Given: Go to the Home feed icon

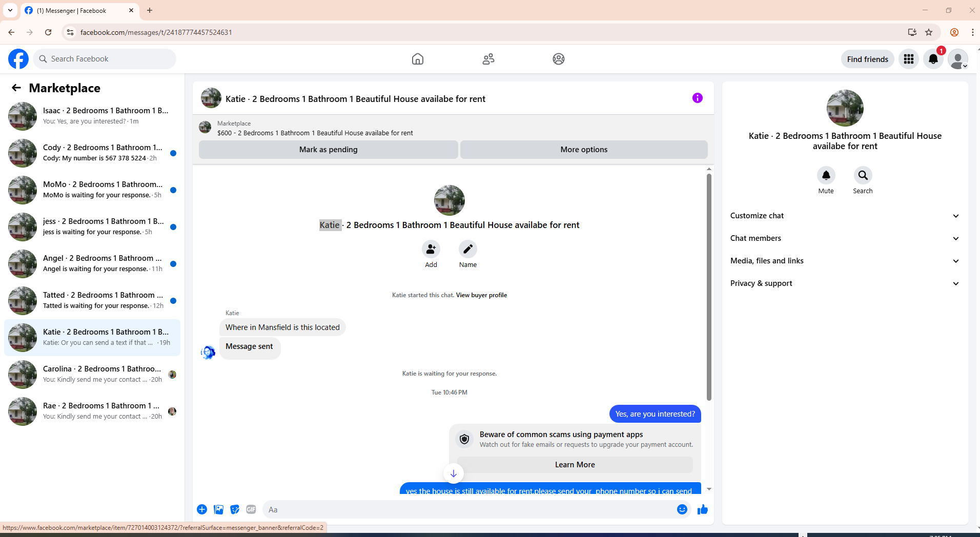Looking at the screenshot, I should (x=418, y=59).
